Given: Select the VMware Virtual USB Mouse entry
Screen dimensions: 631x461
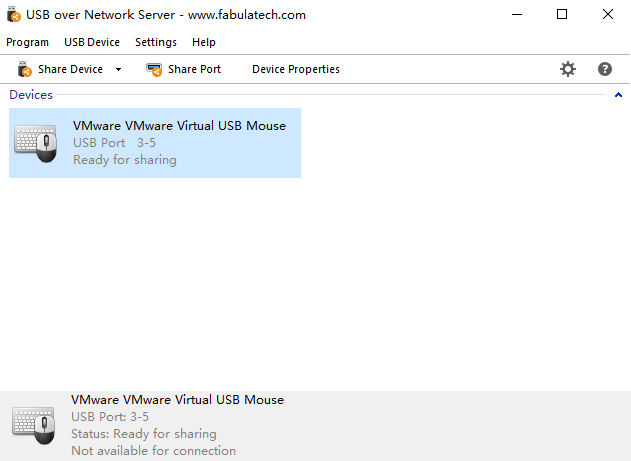Looking at the screenshot, I should (x=179, y=126).
